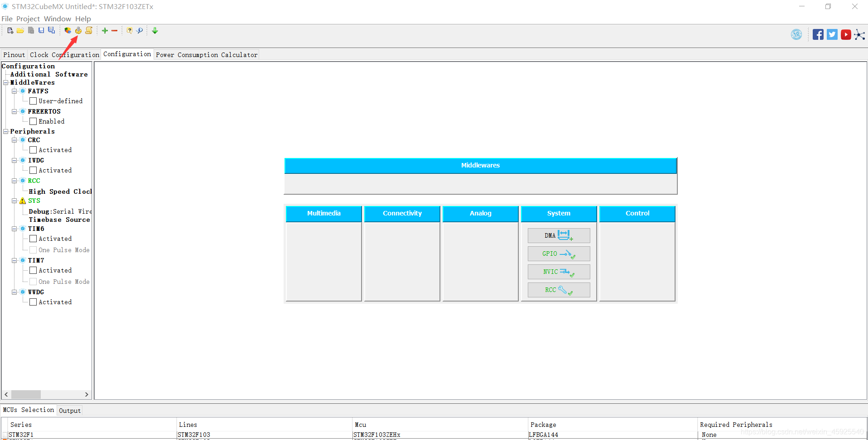
Task: Open the Twitter link icon
Action: 832,34
